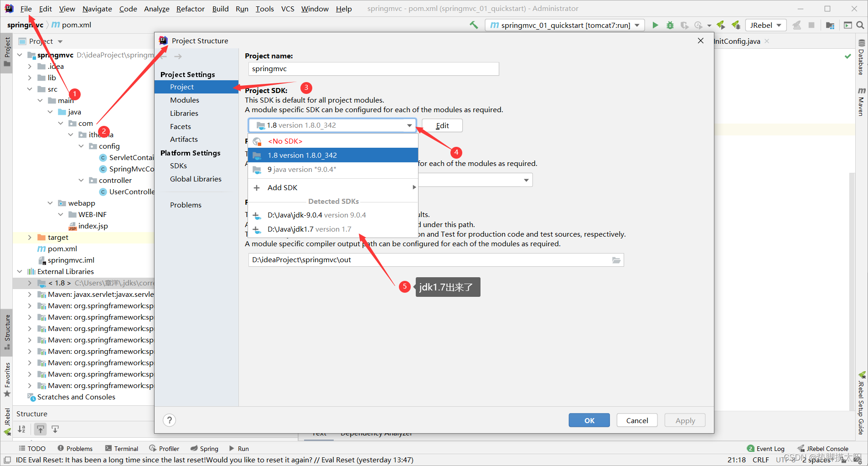Open the Refactor menu

(x=190, y=9)
